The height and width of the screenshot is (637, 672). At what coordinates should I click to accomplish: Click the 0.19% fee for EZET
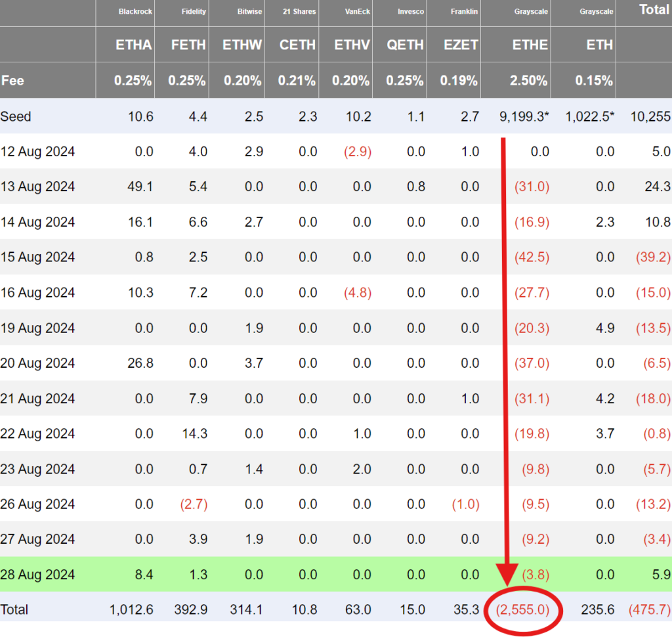pos(459,81)
